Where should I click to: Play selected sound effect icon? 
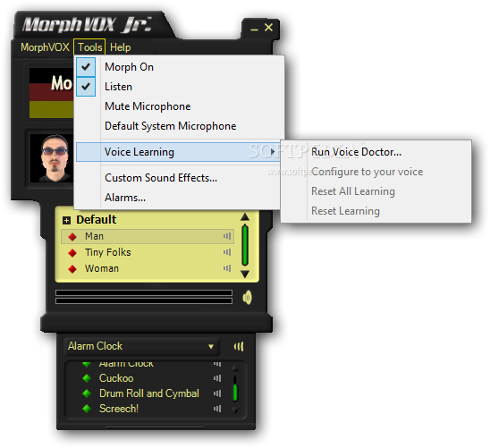pyautogui.click(x=239, y=346)
